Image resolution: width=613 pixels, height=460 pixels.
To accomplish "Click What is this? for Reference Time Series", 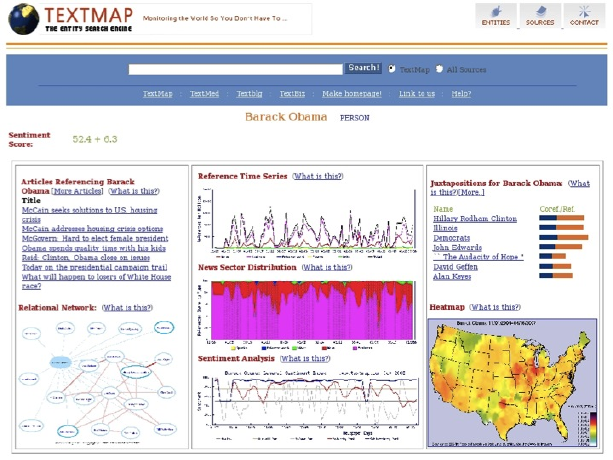I will coord(318,176).
